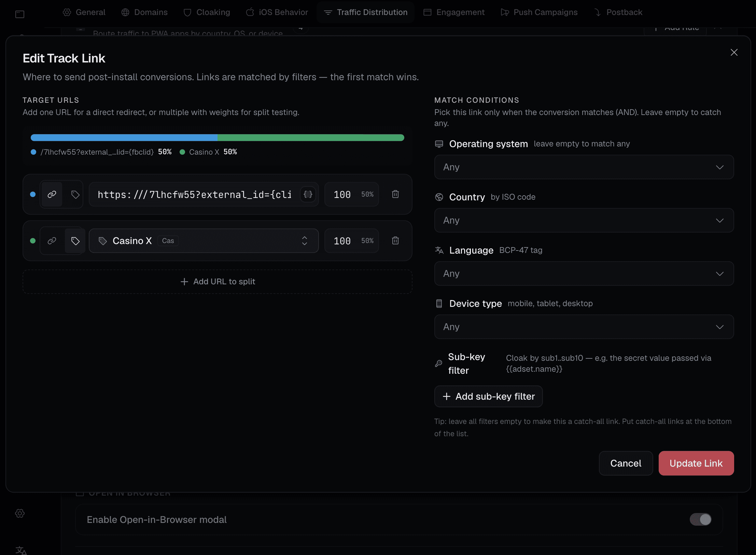Switch to the iOS Behavior tab

click(x=277, y=12)
